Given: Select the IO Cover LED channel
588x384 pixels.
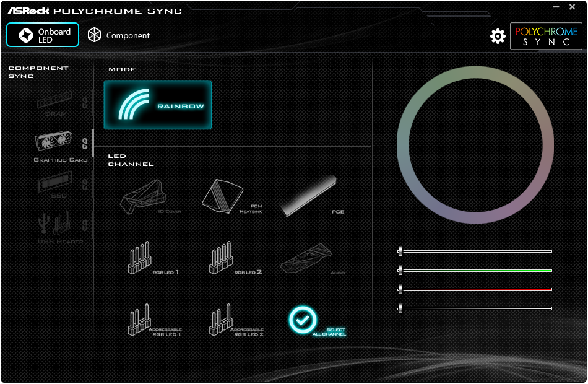Looking at the screenshot, I should (150, 197).
